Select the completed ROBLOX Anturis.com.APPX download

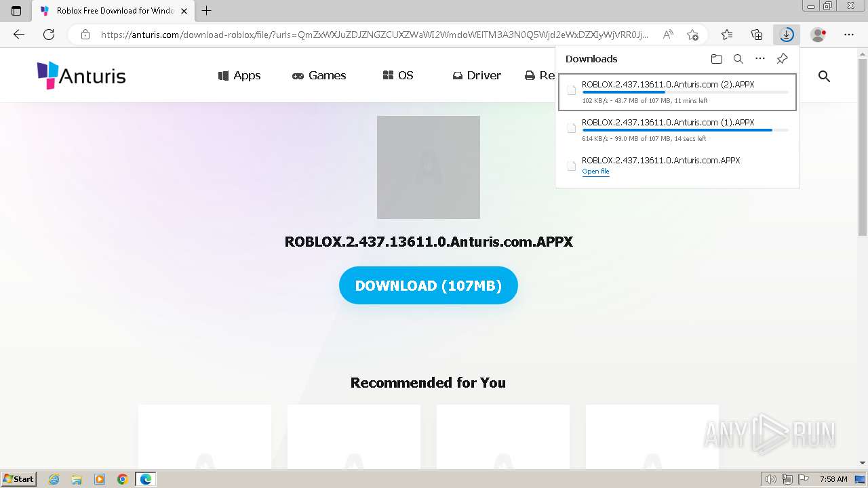click(x=677, y=166)
